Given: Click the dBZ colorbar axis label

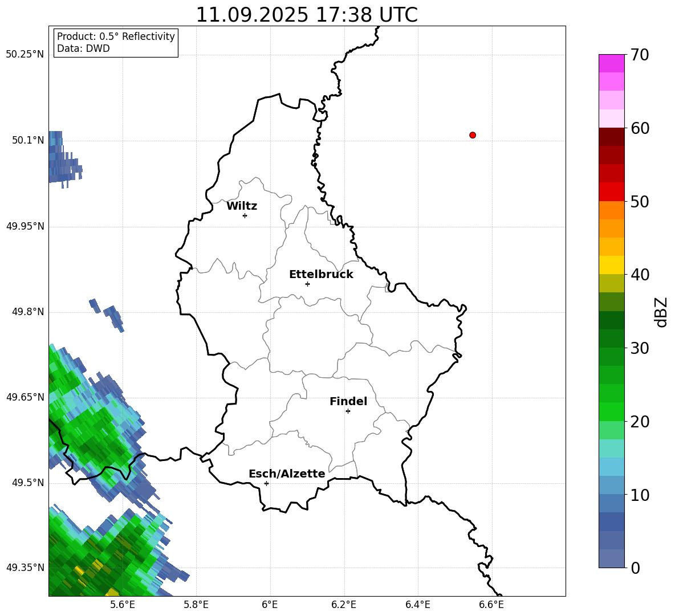Looking at the screenshot, I should point(662,312).
